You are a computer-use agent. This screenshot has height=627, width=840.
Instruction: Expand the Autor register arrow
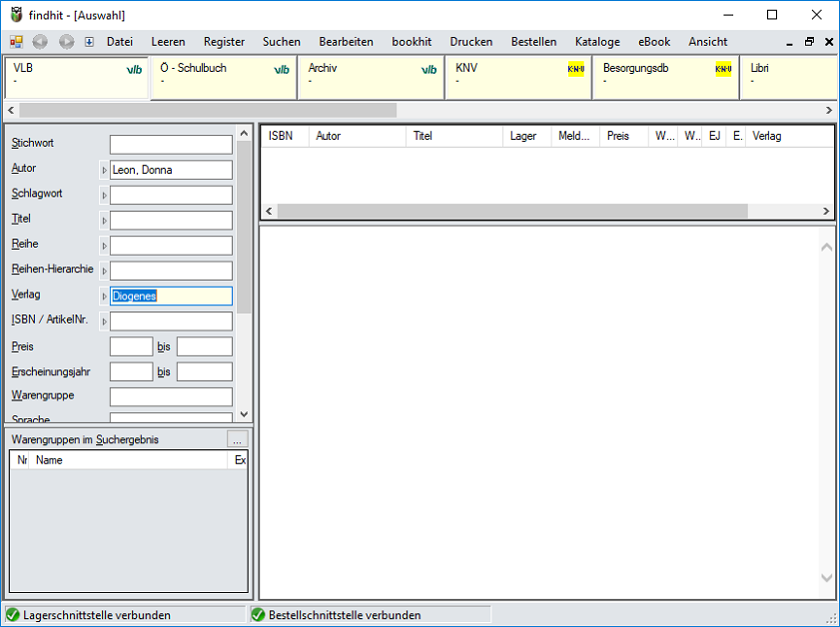point(104,171)
